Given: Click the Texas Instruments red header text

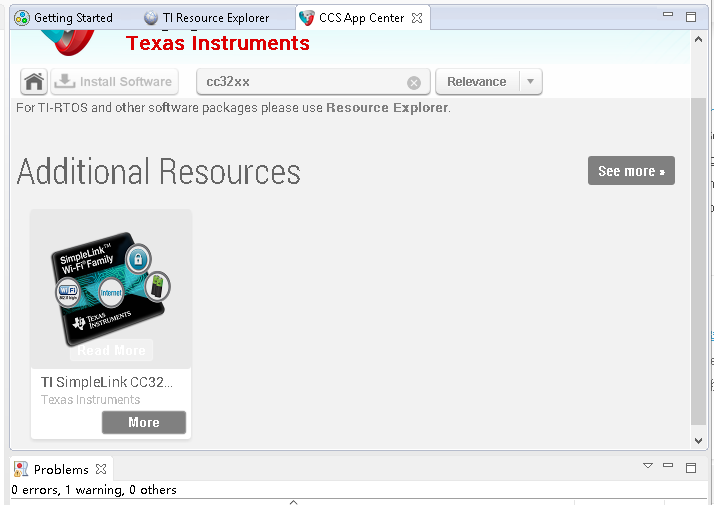Looking at the screenshot, I should [218, 43].
